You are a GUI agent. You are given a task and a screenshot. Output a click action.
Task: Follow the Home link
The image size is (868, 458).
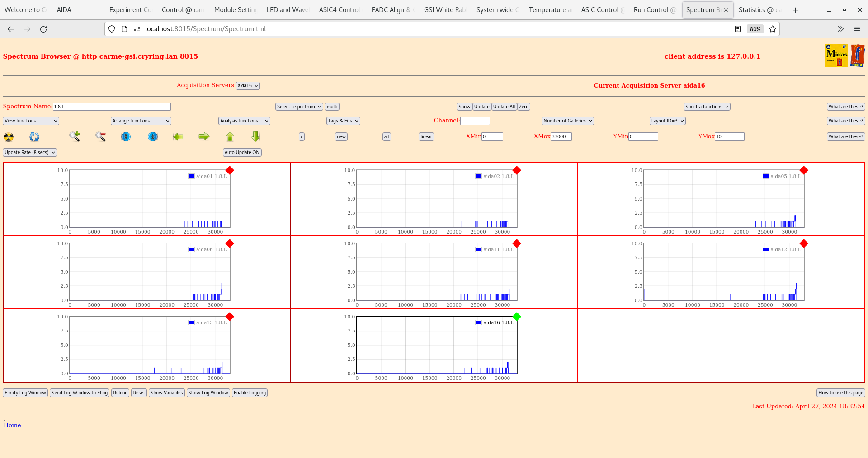[x=12, y=425]
